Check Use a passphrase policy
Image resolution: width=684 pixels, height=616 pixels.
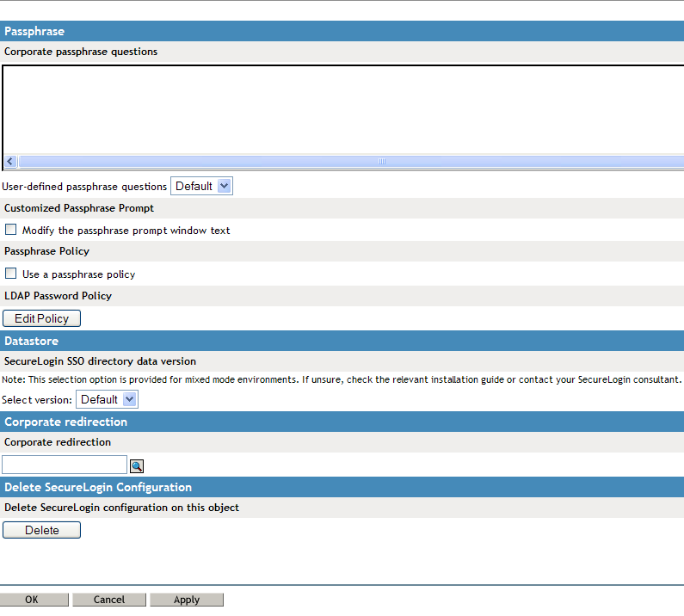[11, 274]
